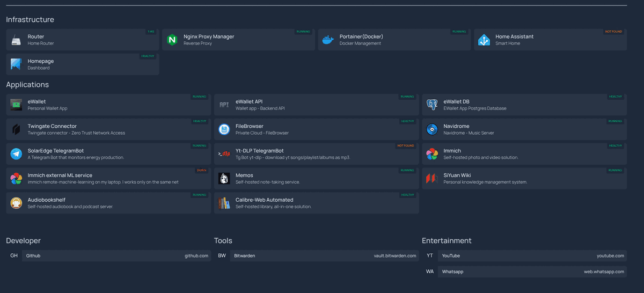Click the Homepage dashboard icon

point(16,64)
